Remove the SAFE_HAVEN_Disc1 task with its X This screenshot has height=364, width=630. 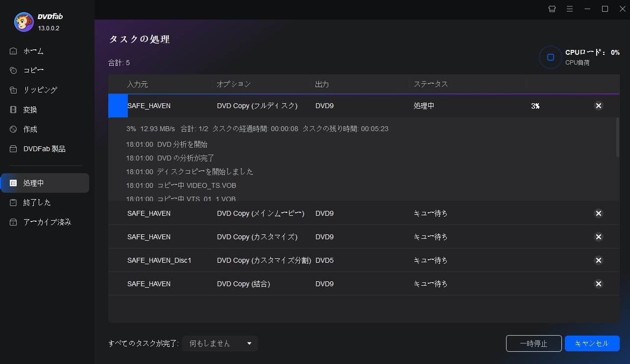(x=598, y=260)
